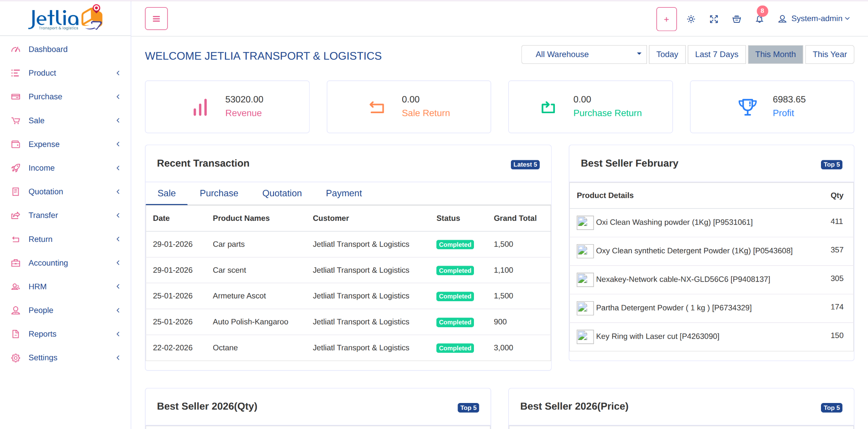
Task: Open the All Warehouse dropdown
Action: [584, 54]
